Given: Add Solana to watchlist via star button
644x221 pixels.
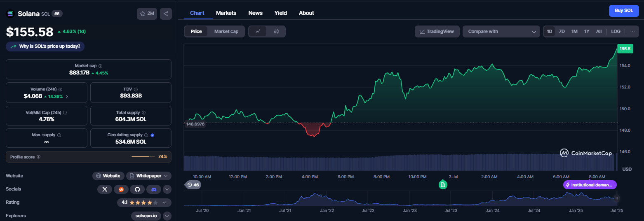Looking at the screenshot, I should [x=147, y=14].
